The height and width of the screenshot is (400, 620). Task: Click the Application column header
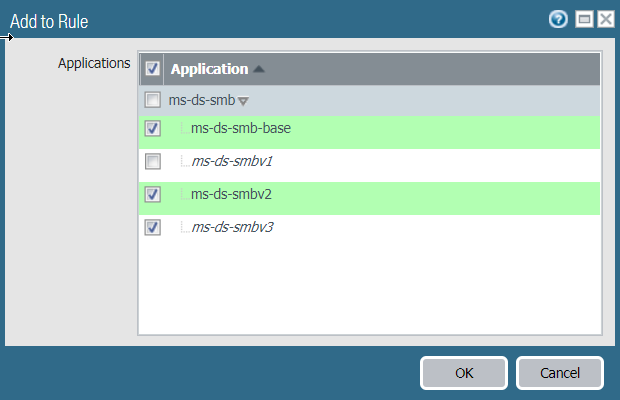pos(209,69)
